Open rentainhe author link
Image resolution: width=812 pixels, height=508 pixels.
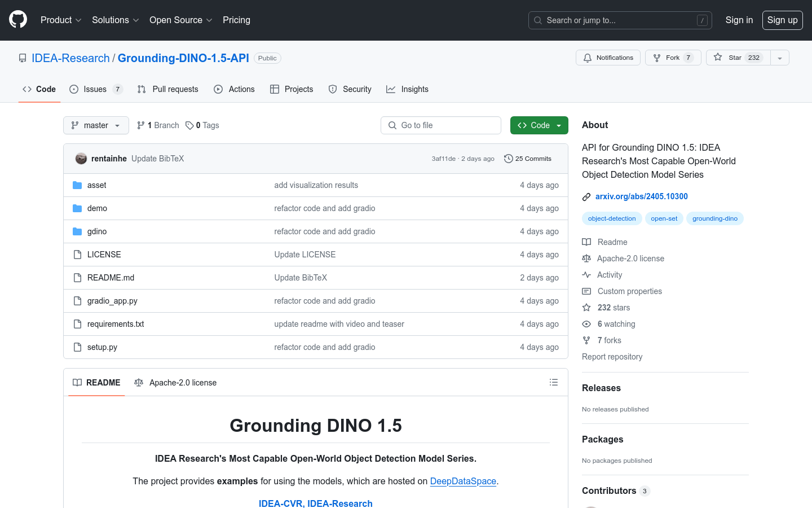tap(109, 159)
